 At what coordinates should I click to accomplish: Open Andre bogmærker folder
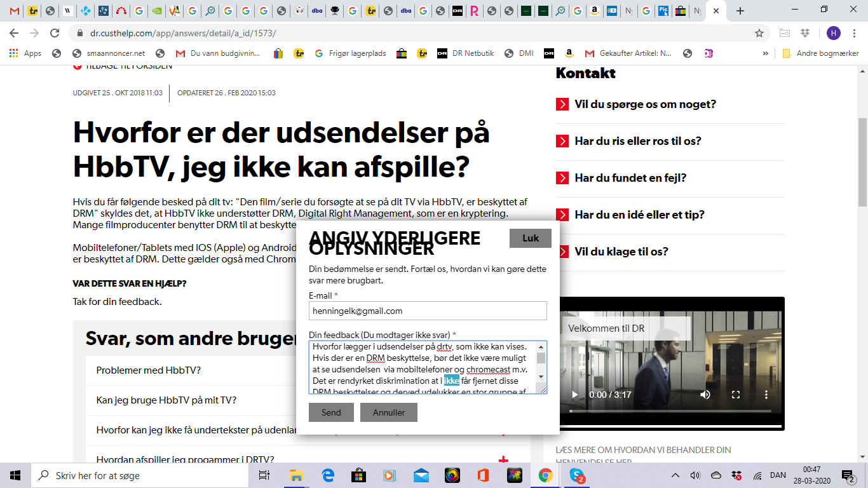820,53
